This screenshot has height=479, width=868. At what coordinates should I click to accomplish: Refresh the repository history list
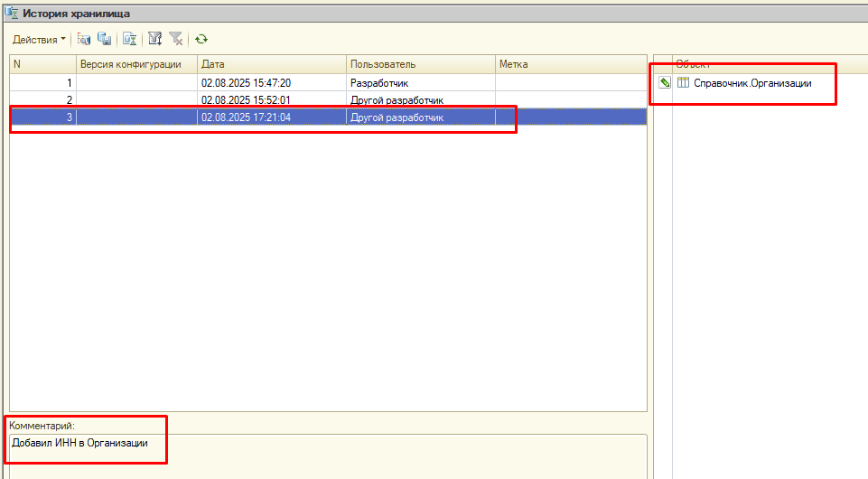[x=201, y=39]
